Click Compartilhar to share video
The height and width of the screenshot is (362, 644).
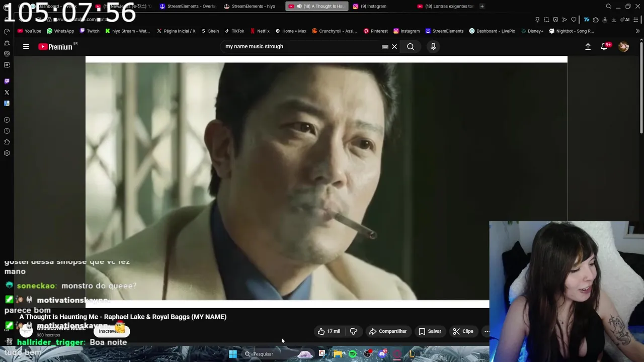coord(387,331)
